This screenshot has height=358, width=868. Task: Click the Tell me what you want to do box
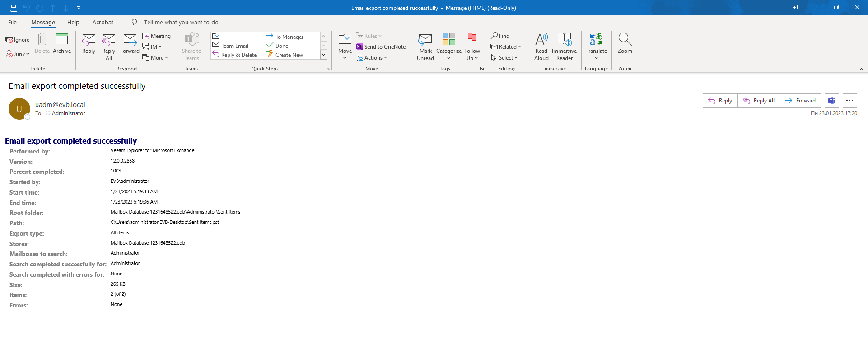181,22
